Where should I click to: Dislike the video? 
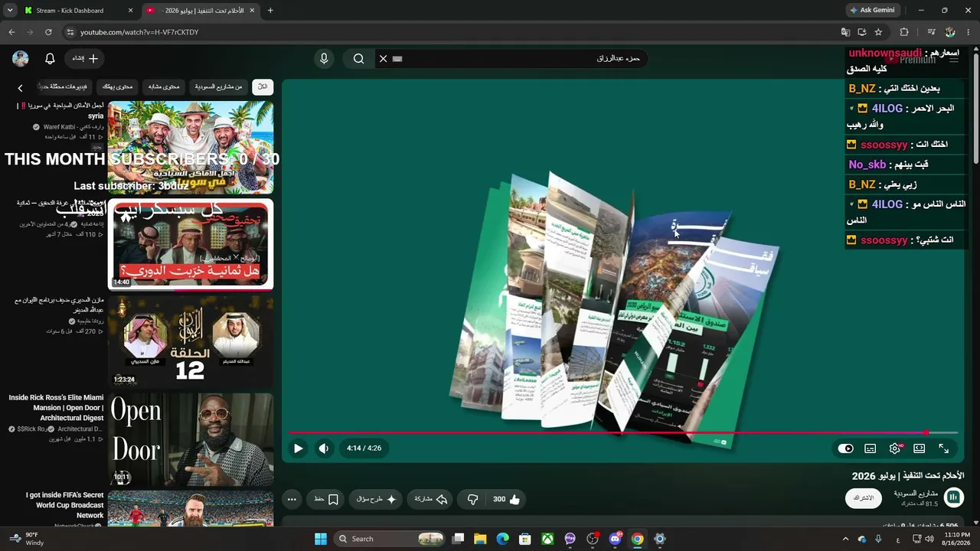[472, 499]
